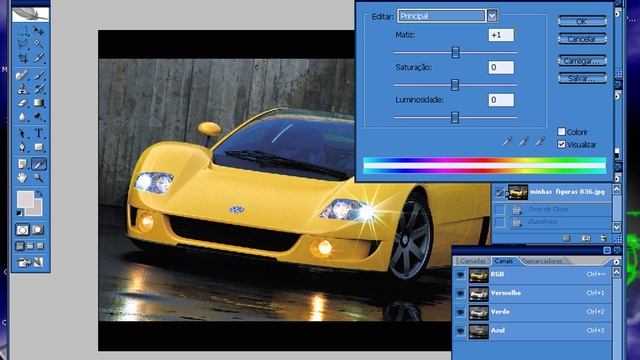Click the trash delete state icon

[603, 238]
